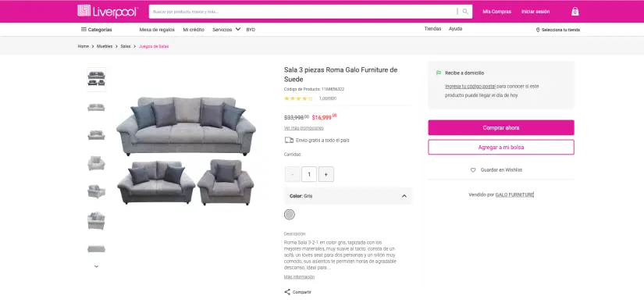The image size is (644, 303).
Task: Click the product search input field
Action: pyautogui.click(x=303, y=12)
